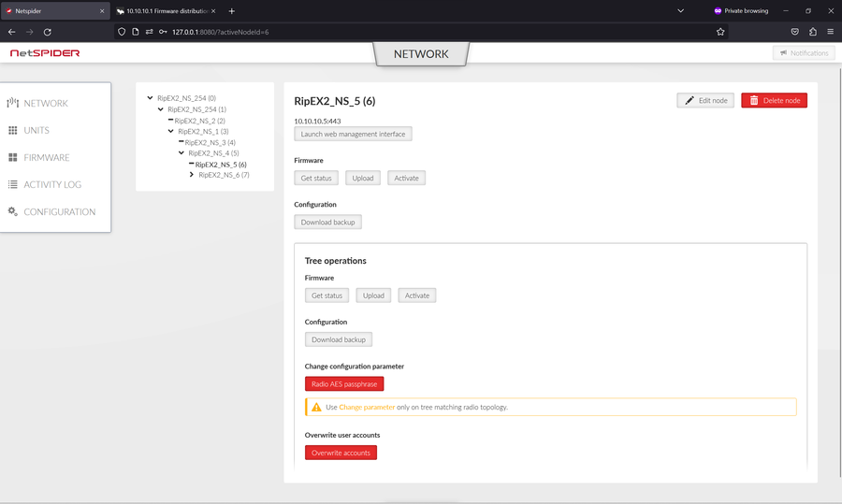Click the Overwrite accounts button

click(341, 453)
